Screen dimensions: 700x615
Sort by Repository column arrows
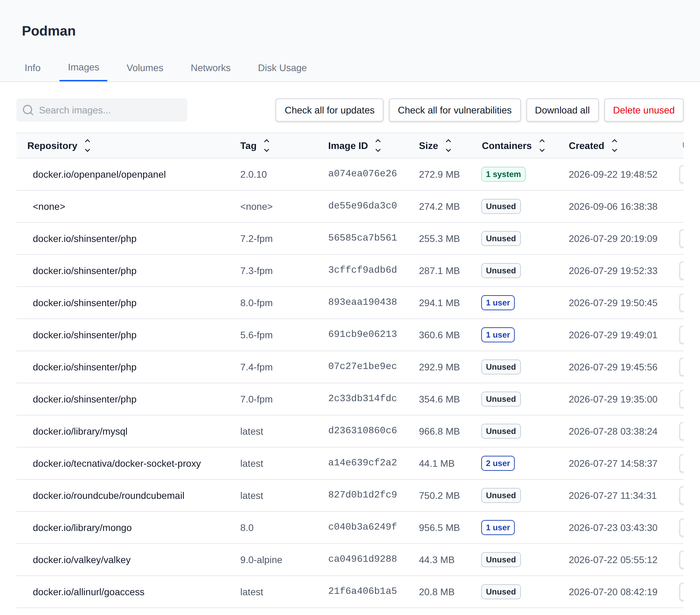point(87,146)
